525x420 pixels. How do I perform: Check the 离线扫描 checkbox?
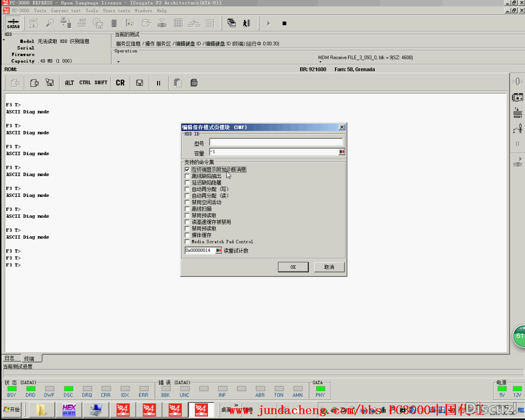click(187, 209)
